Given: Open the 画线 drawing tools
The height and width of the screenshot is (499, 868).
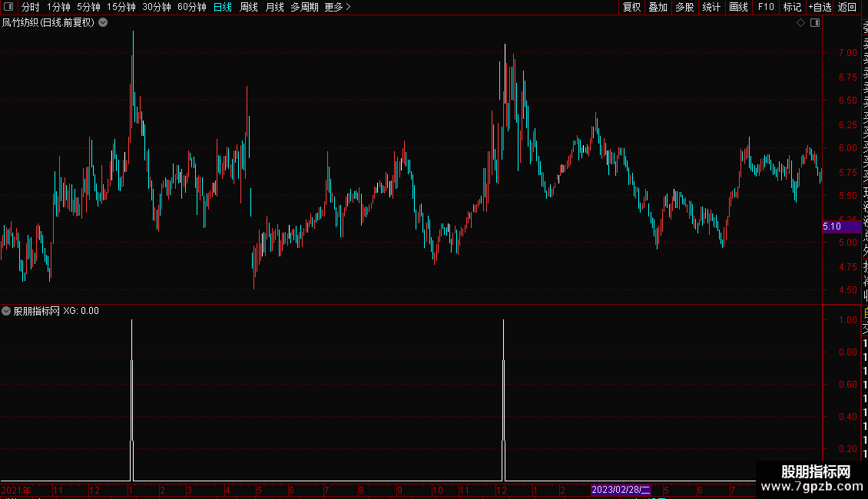Looking at the screenshot, I should (x=738, y=7).
